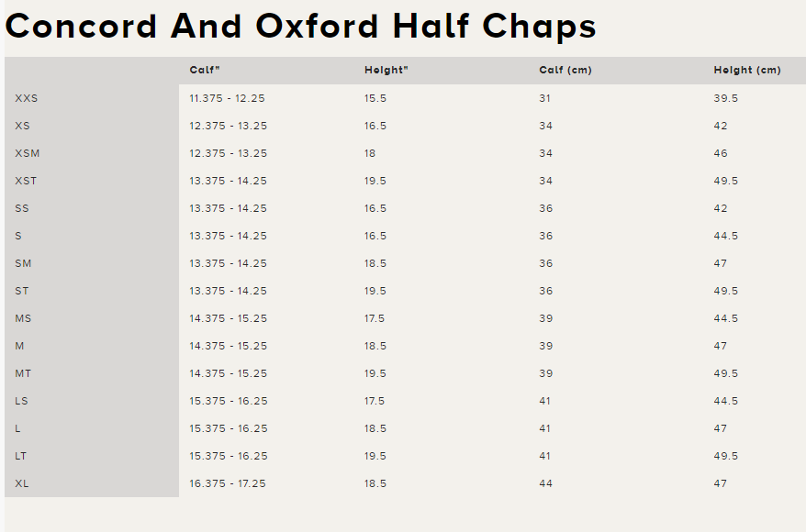Select the 44 calf cm value

pos(545,483)
